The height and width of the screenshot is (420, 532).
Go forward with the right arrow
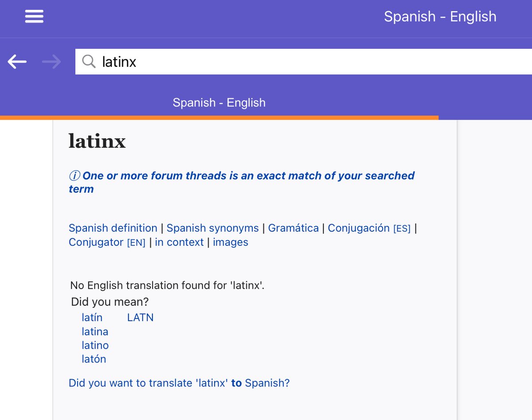51,62
